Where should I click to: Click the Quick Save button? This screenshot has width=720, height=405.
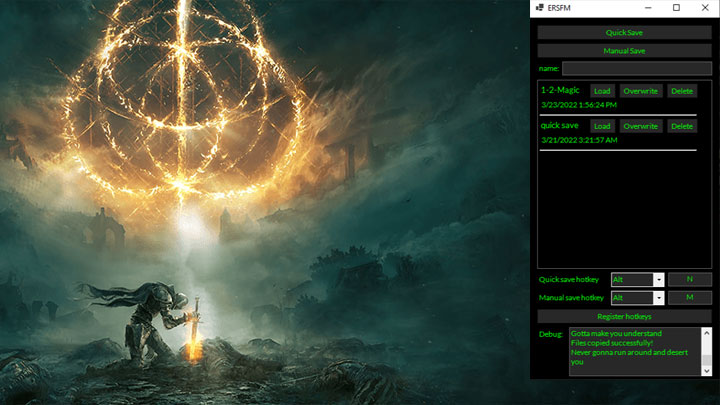click(x=624, y=33)
